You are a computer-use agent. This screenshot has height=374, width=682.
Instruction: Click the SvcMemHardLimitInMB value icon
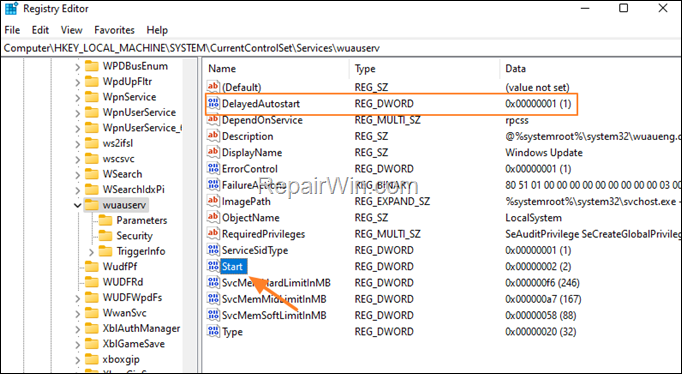213,283
